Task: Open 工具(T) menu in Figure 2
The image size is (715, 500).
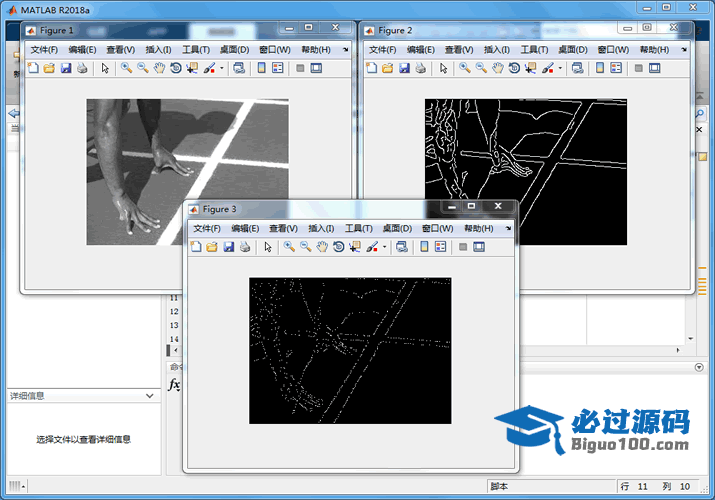Action: (534, 49)
